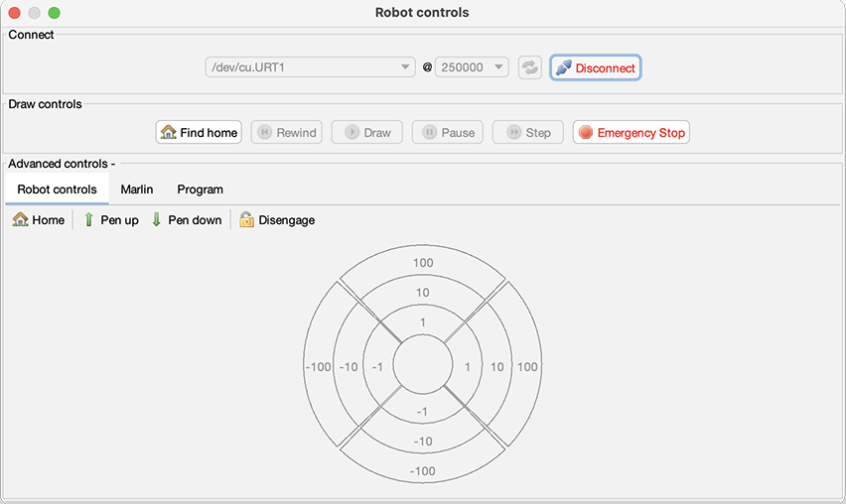The image size is (846, 504).
Task: Click the Step button
Action: click(x=528, y=132)
